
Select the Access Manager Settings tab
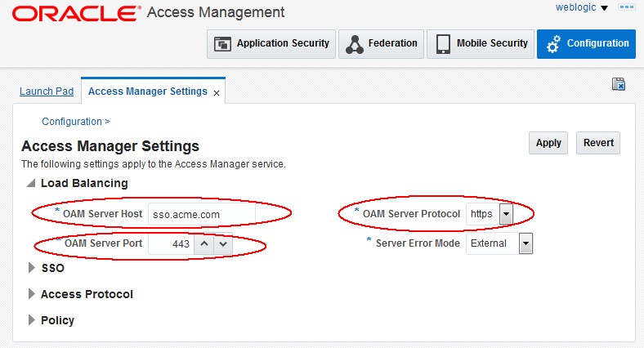(x=148, y=91)
